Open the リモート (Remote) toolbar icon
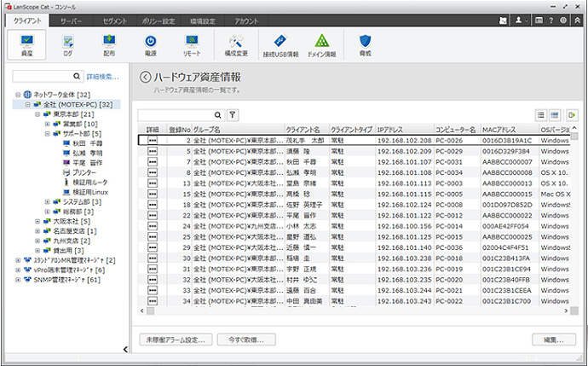 pos(192,44)
